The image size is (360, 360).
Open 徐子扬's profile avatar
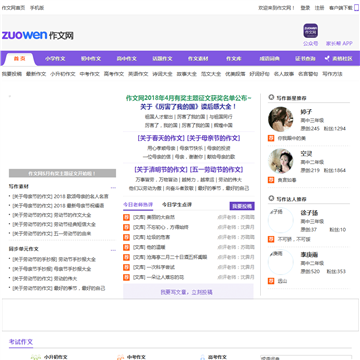[x=281, y=220]
